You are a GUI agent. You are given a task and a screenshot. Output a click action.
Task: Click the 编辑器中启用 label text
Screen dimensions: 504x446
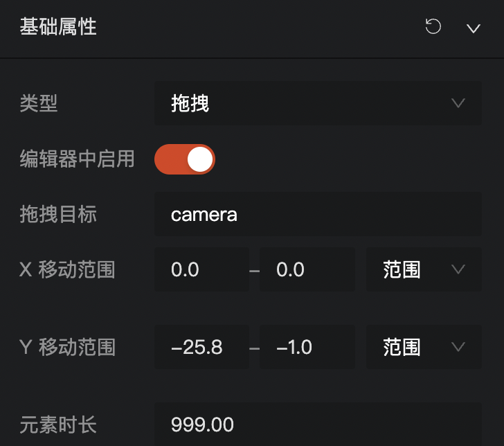tap(77, 159)
